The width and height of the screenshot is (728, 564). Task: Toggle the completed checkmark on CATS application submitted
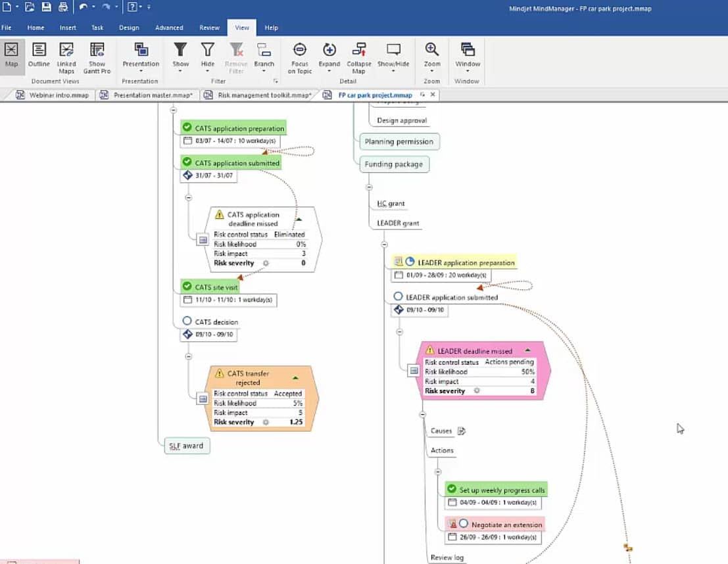[187, 162]
